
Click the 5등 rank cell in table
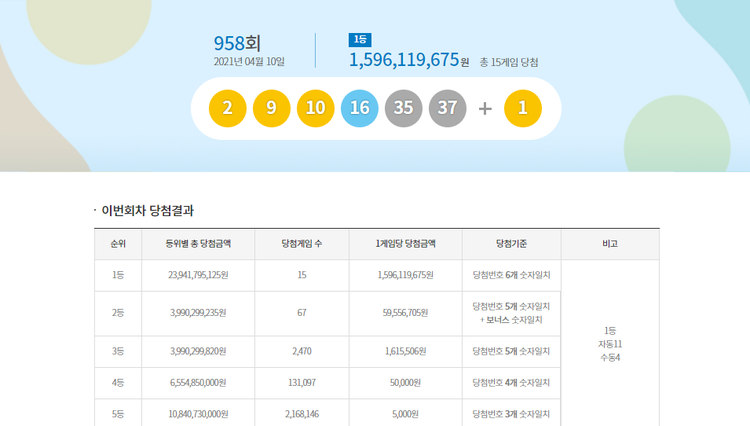(x=118, y=414)
